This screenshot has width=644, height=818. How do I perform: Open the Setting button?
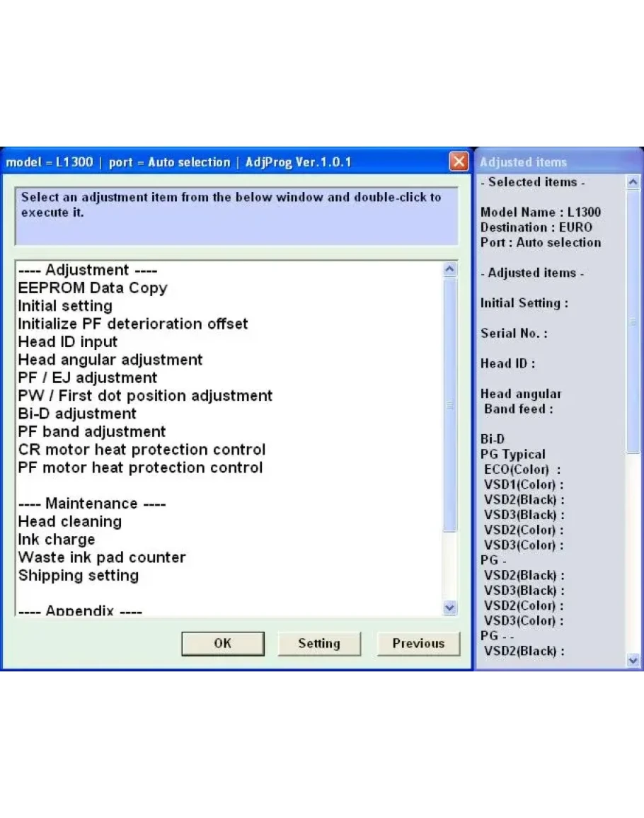coord(318,644)
